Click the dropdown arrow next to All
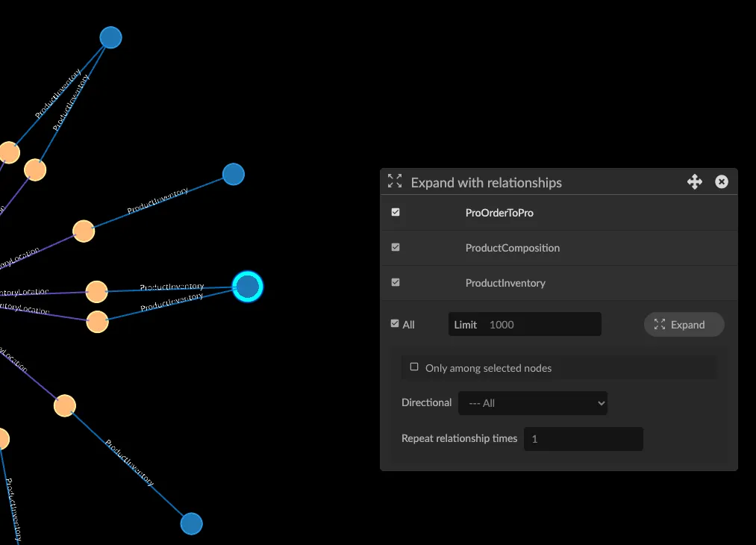756x545 pixels. (601, 403)
